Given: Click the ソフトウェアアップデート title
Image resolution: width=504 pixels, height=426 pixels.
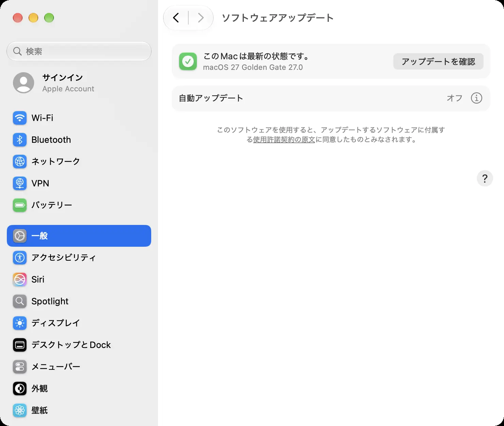Looking at the screenshot, I should pos(278,18).
